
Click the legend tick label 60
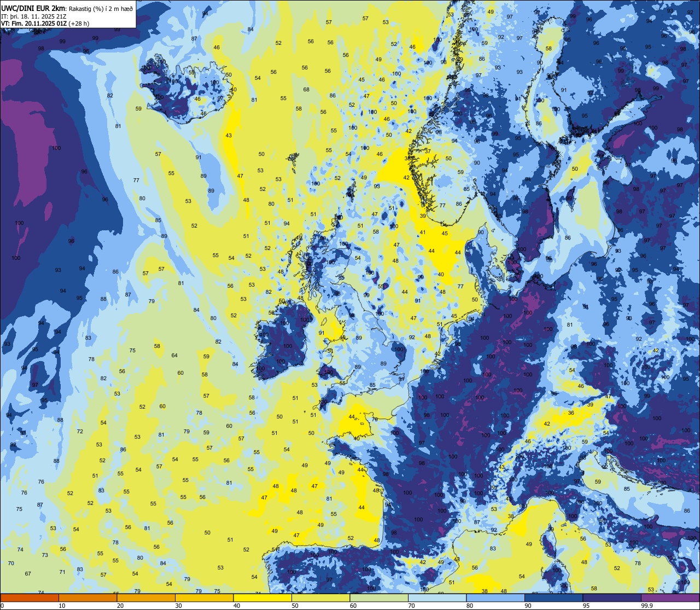[x=353, y=606]
